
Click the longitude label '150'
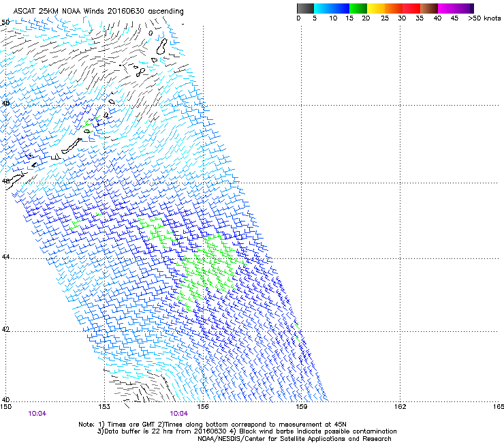pyautogui.click(x=5, y=407)
